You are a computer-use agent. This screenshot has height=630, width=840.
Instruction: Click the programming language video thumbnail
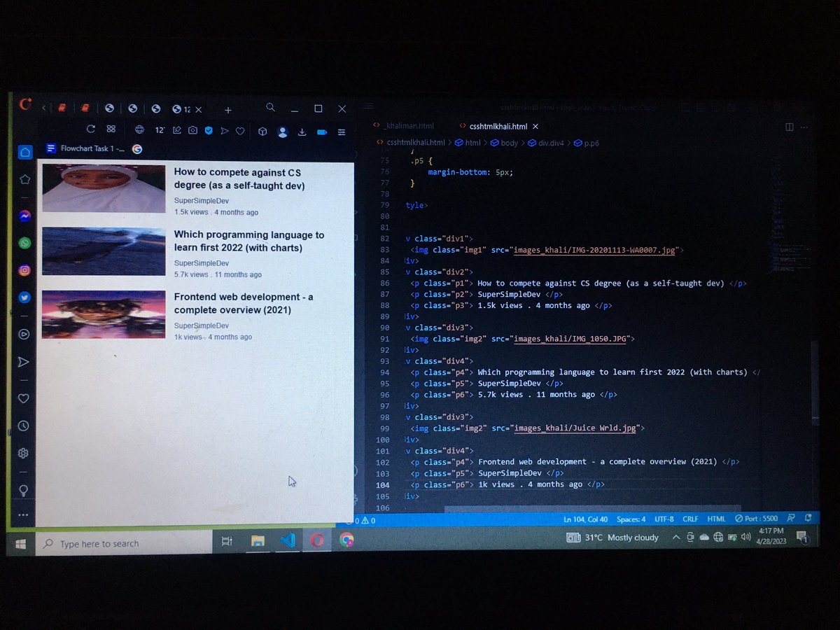coord(104,251)
